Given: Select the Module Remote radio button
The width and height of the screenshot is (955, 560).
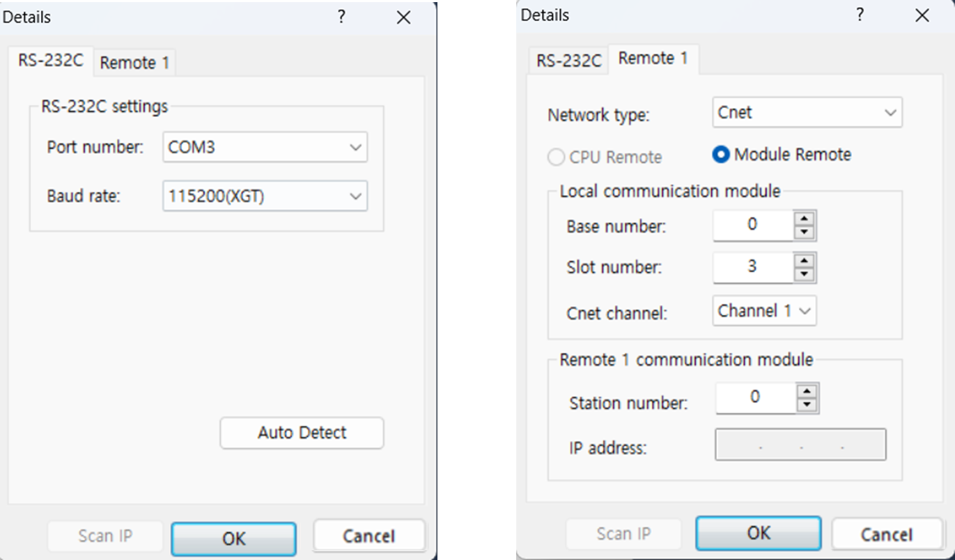Looking at the screenshot, I should 721,155.
